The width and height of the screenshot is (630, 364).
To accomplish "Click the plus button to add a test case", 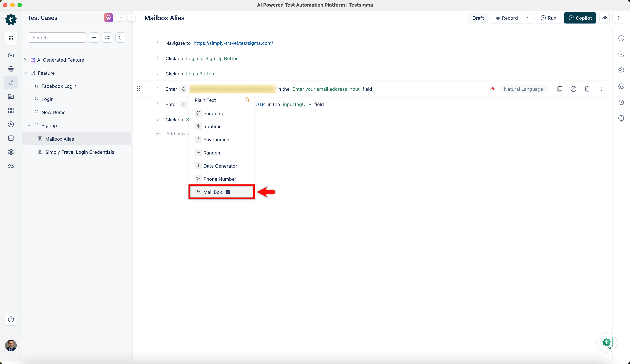I will (x=94, y=38).
